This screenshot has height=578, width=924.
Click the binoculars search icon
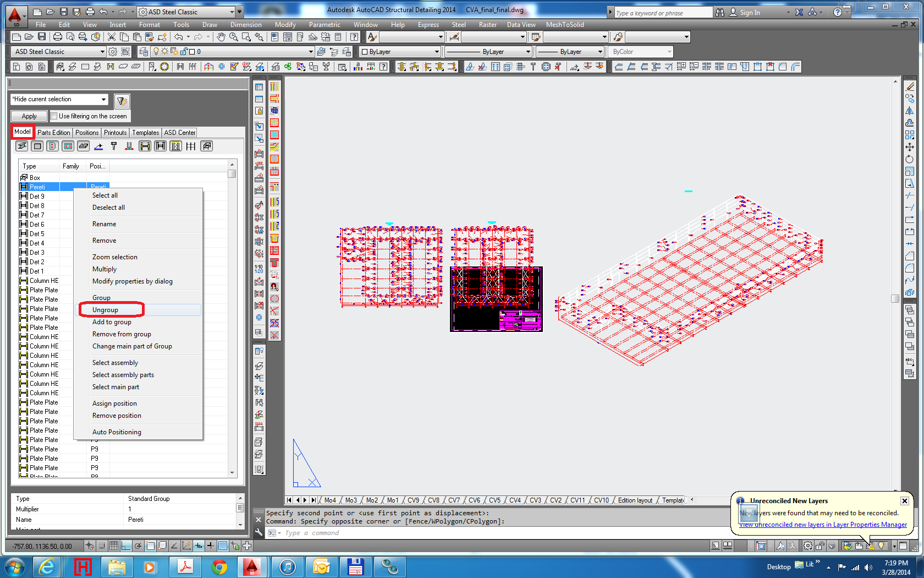pos(719,12)
